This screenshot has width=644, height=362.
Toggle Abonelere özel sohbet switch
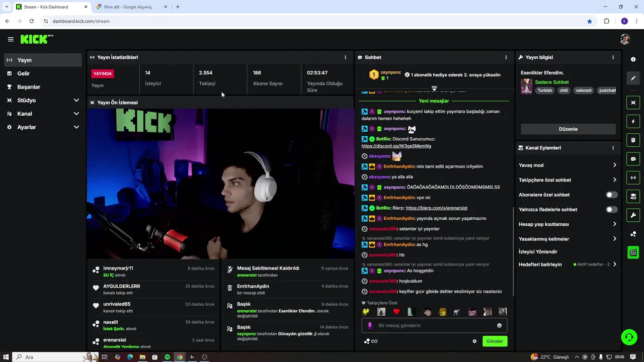point(611,195)
